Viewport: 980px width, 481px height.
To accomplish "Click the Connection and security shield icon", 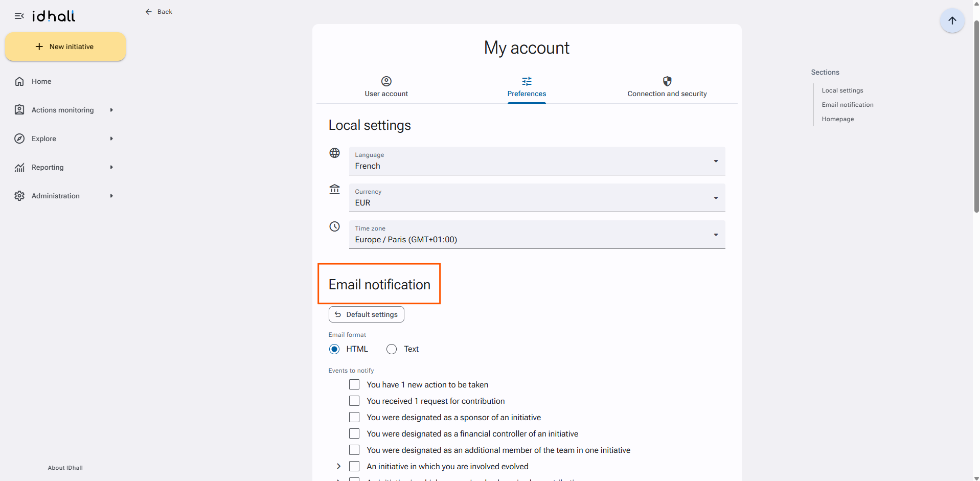I will 667,81.
